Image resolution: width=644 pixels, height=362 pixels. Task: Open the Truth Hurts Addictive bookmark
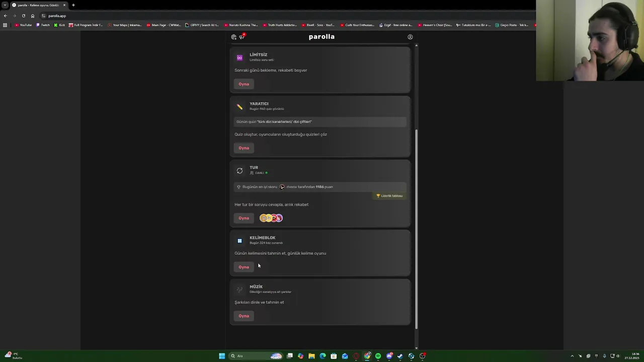[280, 25]
